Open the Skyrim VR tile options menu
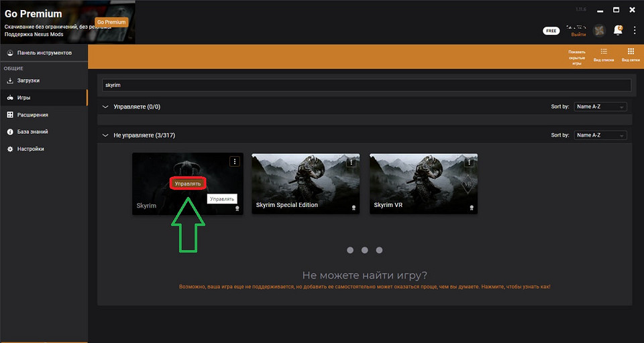 click(x=470, y=161)
